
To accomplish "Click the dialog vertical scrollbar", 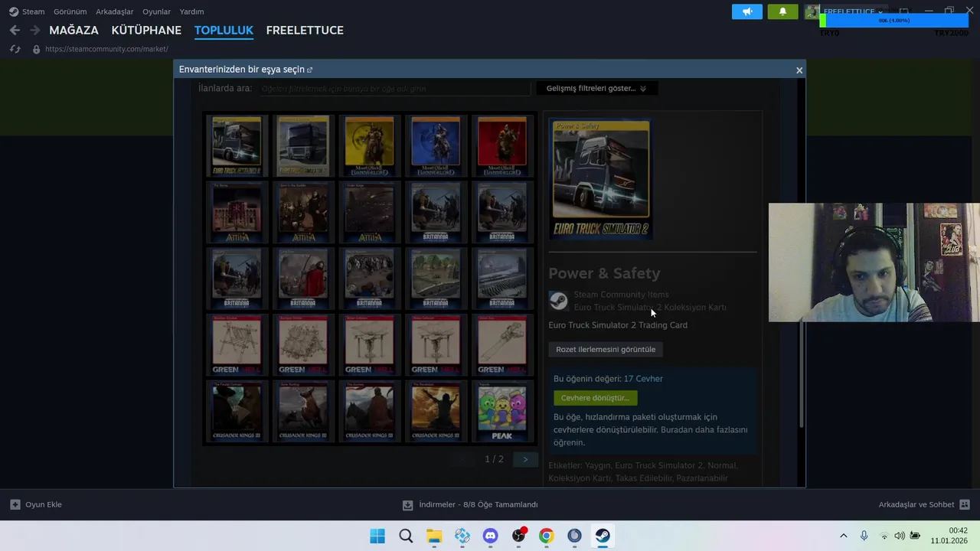I will coord(802,373).
